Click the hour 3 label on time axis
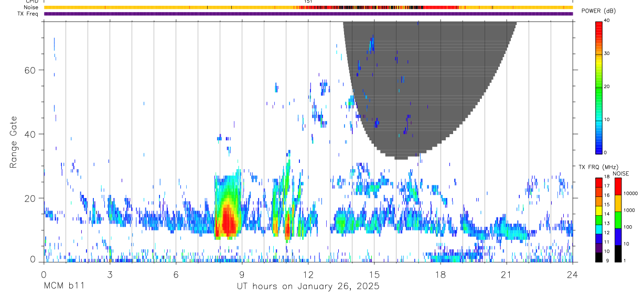Image resolution: width=644 pixels, height=297 pixels. [110, 274]
